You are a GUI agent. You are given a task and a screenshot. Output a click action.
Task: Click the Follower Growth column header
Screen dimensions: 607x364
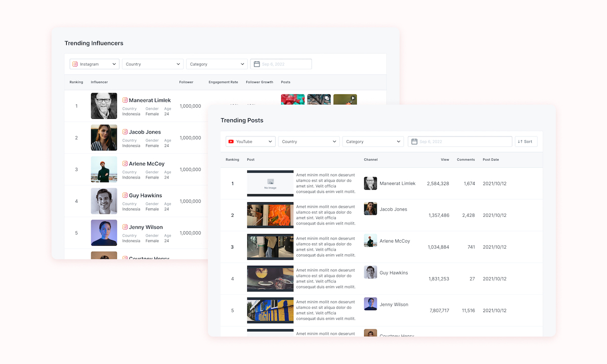pos(259,82)
